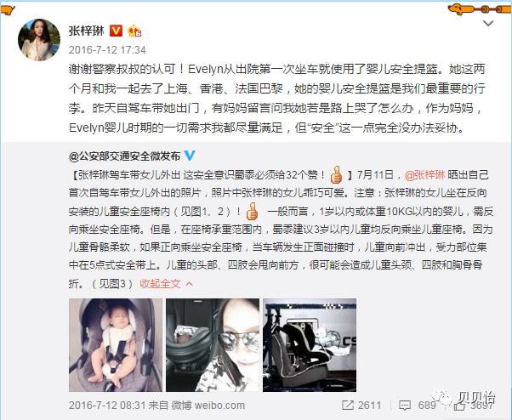Click the comment icon showing 689
Viewport: 512px width, 420px height.
(x=405, y=406)
